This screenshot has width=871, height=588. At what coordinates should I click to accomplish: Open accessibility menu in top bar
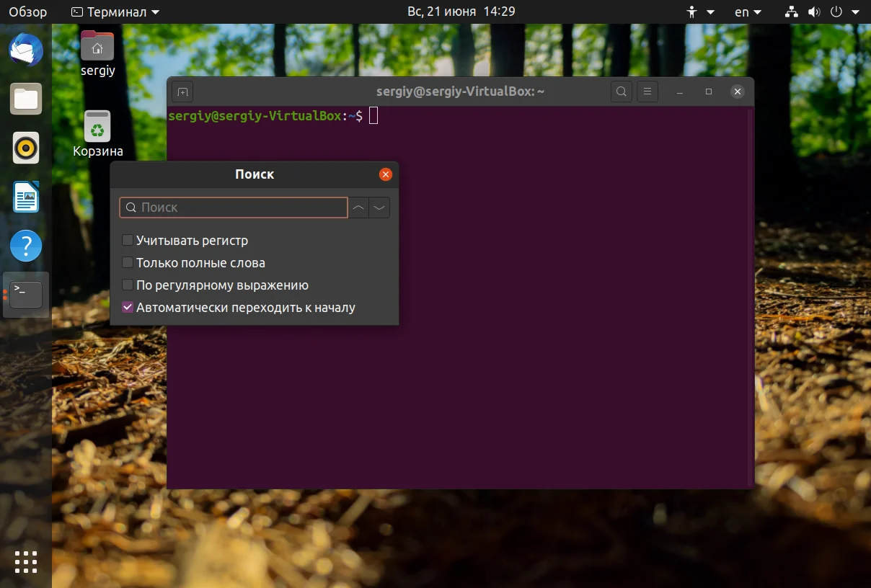click(701, 12)
